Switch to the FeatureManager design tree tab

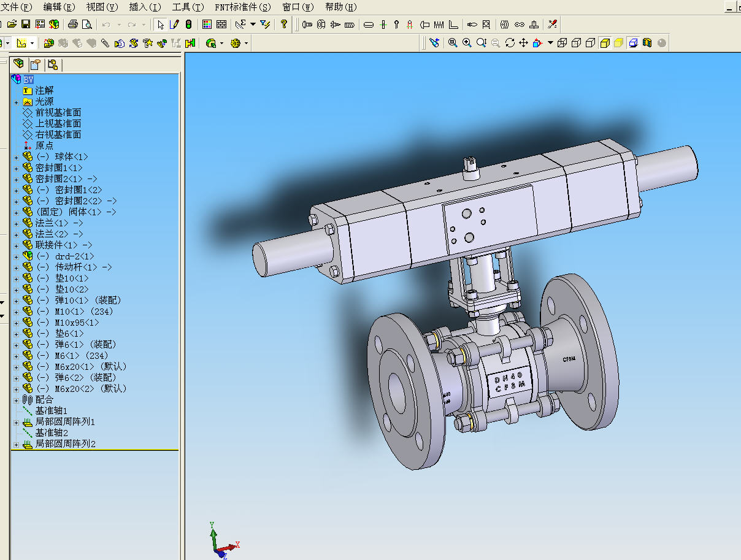20,64
